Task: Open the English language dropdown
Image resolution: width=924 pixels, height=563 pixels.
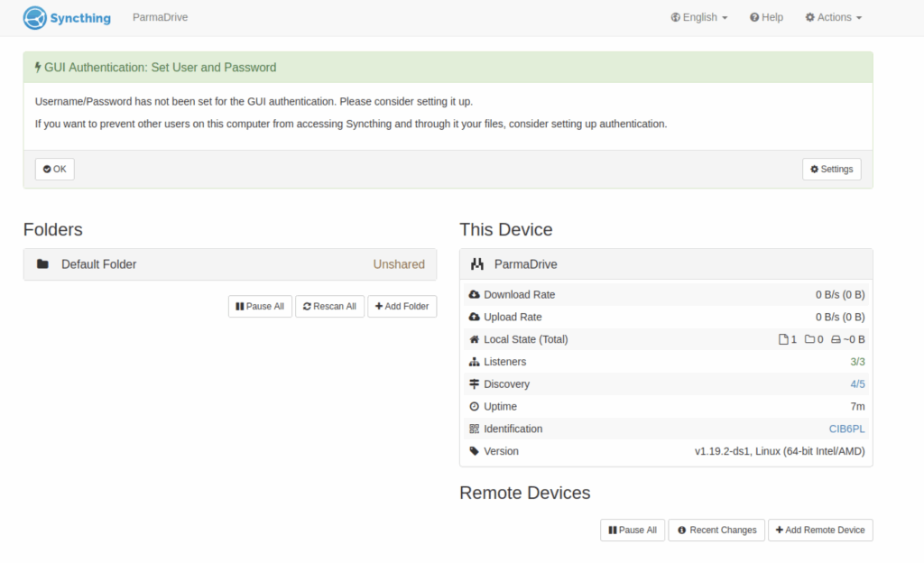Action: [x=699, y=18]
